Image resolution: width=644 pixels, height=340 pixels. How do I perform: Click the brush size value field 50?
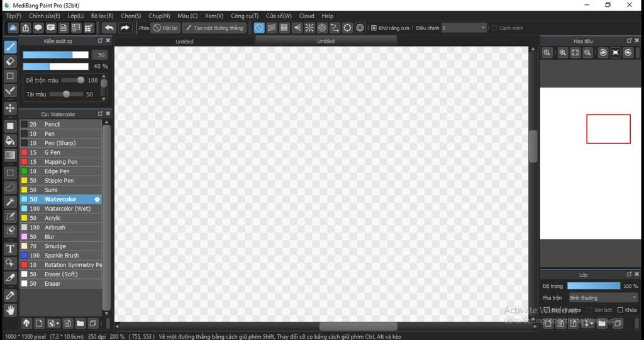pyautogui.click(x=100, y=55)
